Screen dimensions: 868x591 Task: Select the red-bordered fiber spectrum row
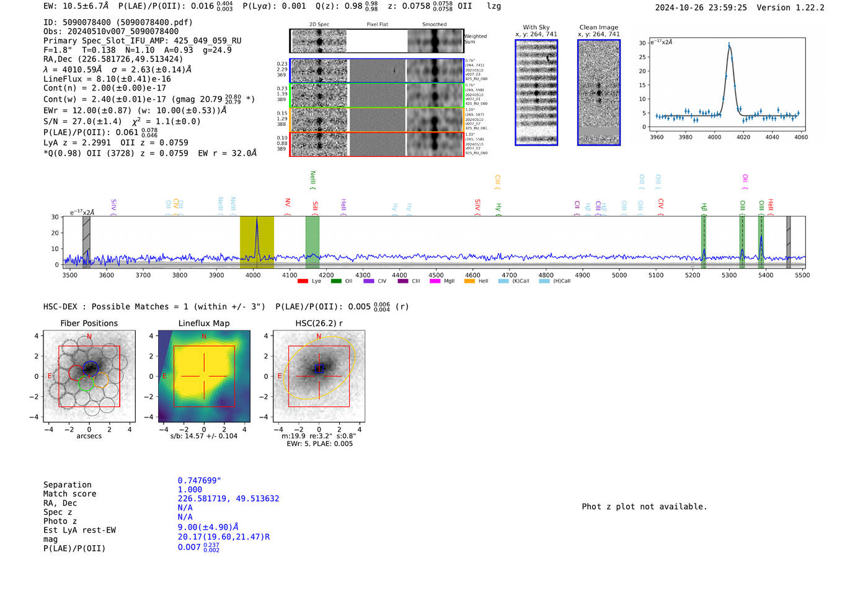[376, 144]
